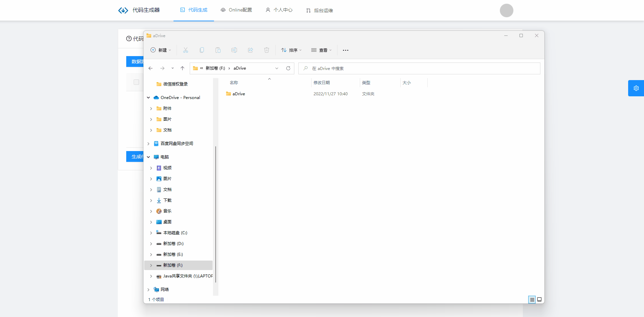The image size is (644, 317).
Task: Click the Copy icon in Explorer toolbar
Action: pos(202,50)
